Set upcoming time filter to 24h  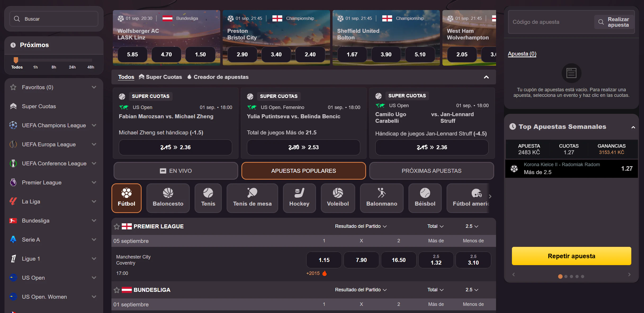click(x=72, y=67)
